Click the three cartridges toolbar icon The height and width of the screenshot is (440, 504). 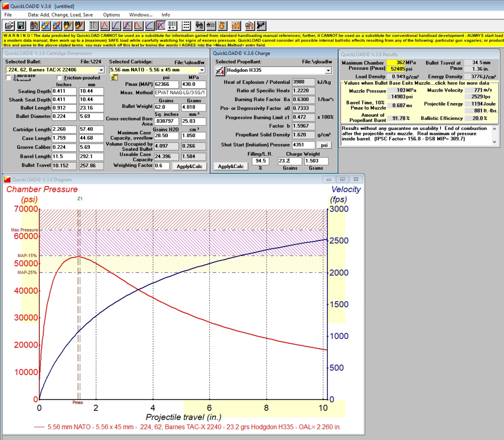coord(236,26)
